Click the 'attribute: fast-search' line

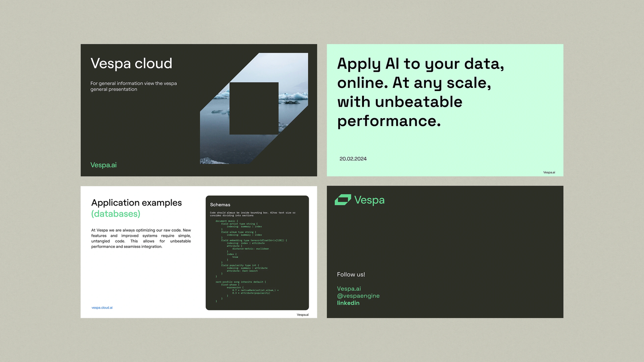242,271
